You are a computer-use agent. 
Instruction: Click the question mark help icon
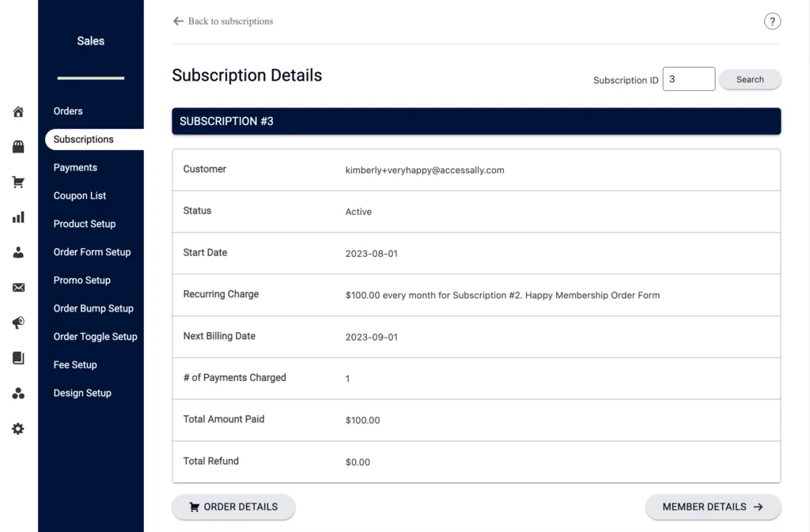tap(772, 21)
